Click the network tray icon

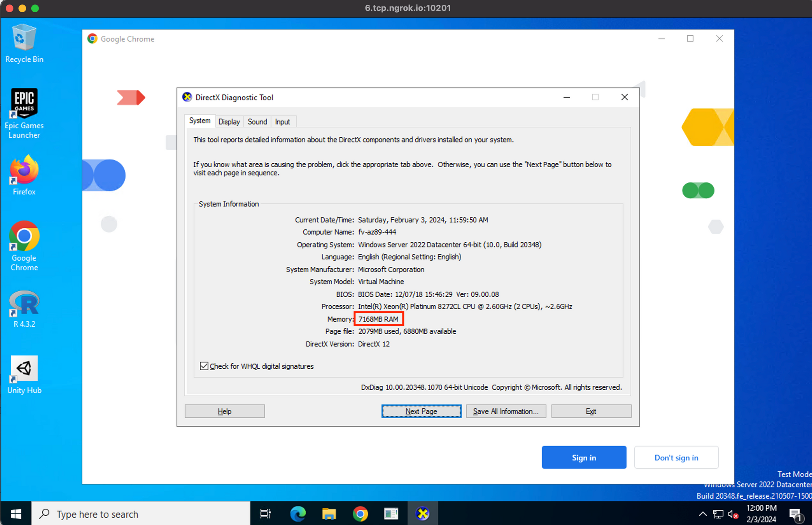pyautogui.click(x=718, y=514)
